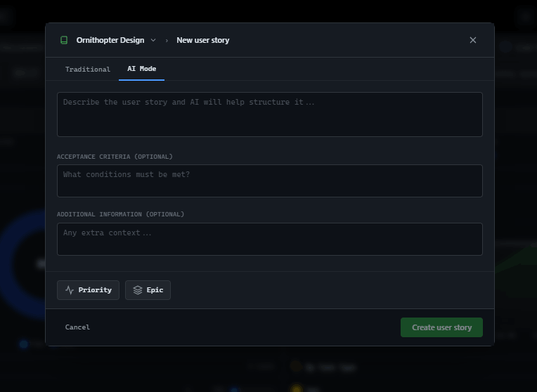
Task: Close the new user story dialog
Action: 473,40
